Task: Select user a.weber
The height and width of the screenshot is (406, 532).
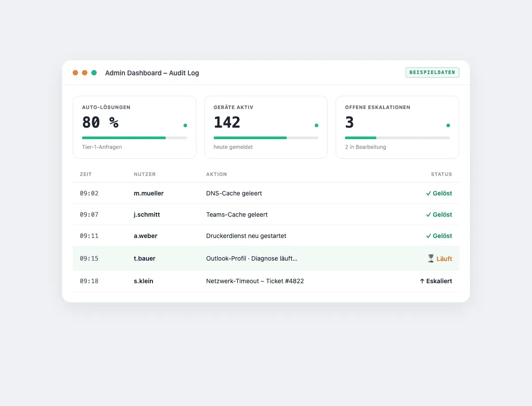Action: coord(145,236)
